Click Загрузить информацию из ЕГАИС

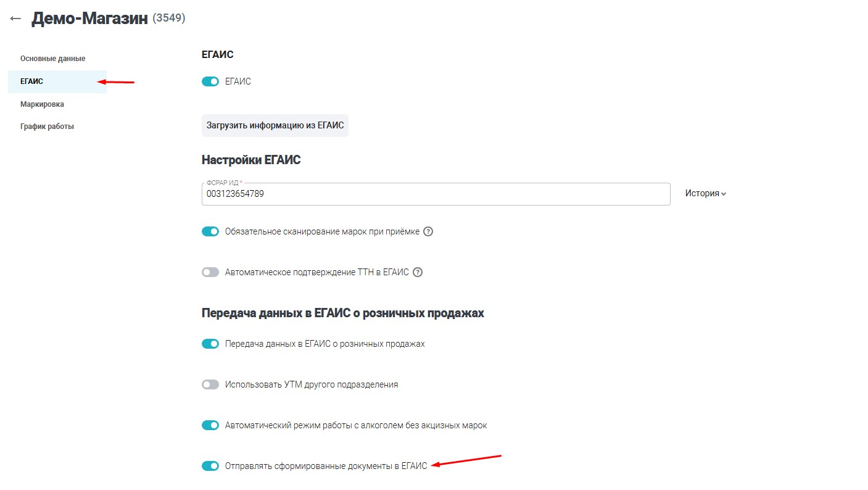275,125
